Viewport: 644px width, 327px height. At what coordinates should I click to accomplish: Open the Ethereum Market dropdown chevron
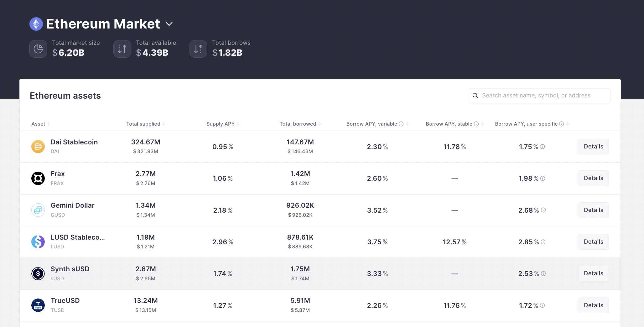pyautogui.click(x=169, y=24)
